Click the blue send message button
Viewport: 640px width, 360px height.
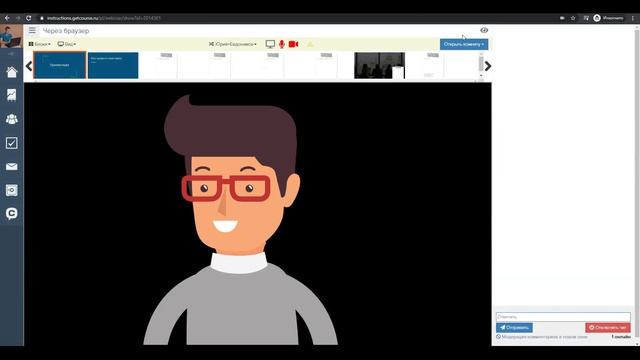[x=514, y=327]
